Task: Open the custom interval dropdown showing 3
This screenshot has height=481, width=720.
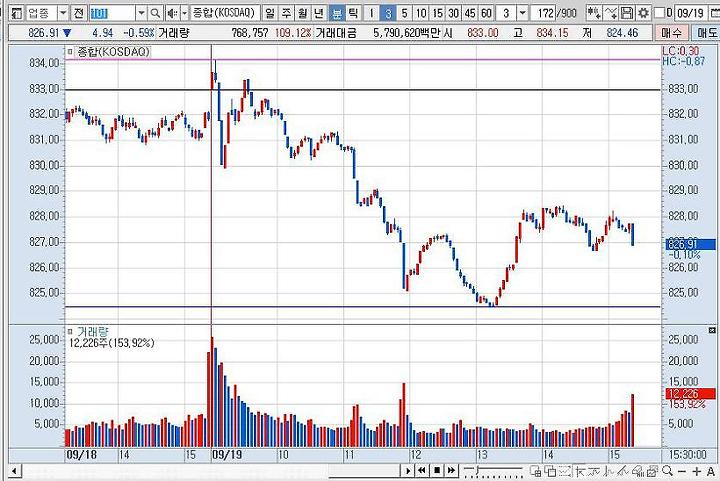Action: [x=522, y=13]
